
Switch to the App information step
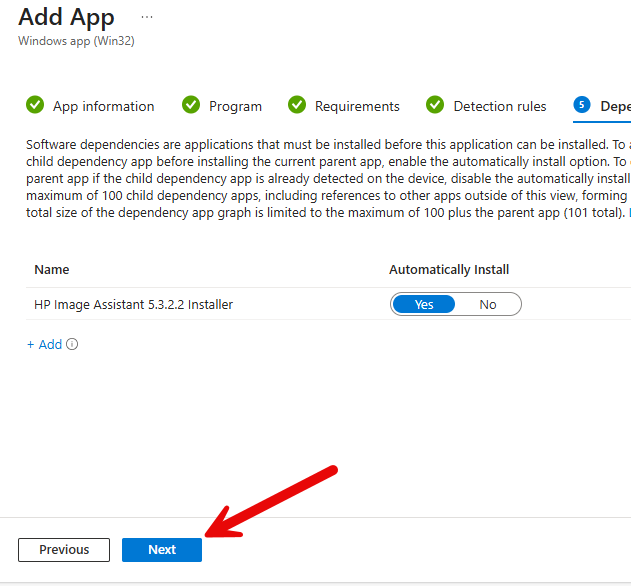point(103,106)
